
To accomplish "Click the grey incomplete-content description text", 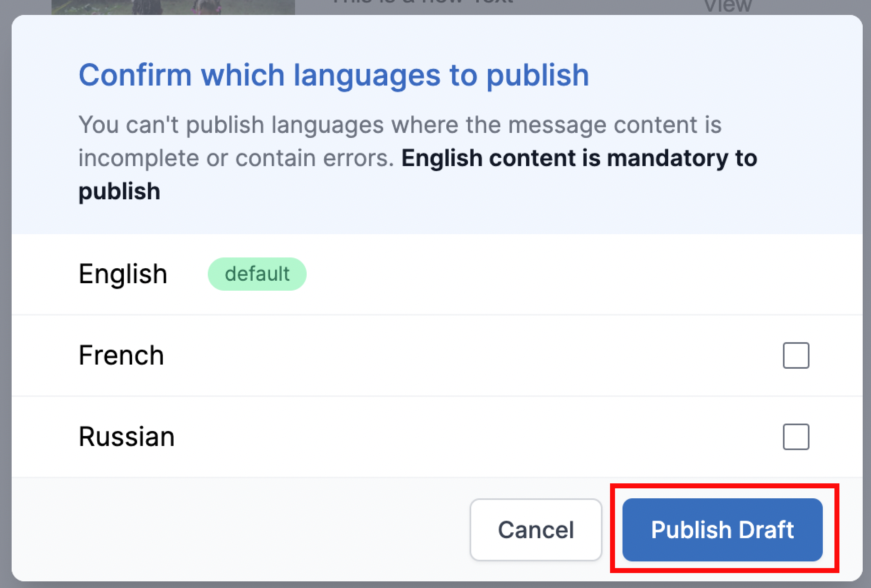I will (399, 125).
